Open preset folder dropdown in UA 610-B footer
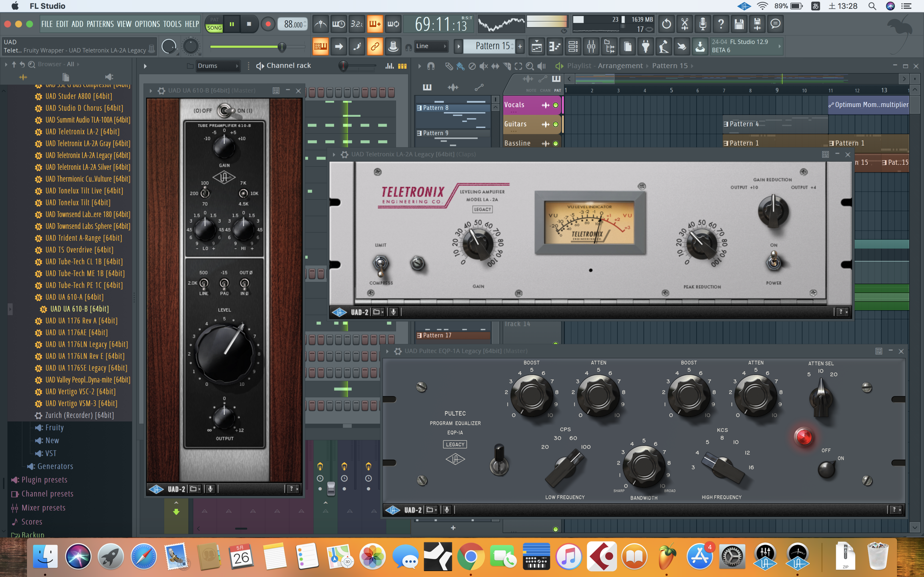924x577 pixels. pos(195,489)
